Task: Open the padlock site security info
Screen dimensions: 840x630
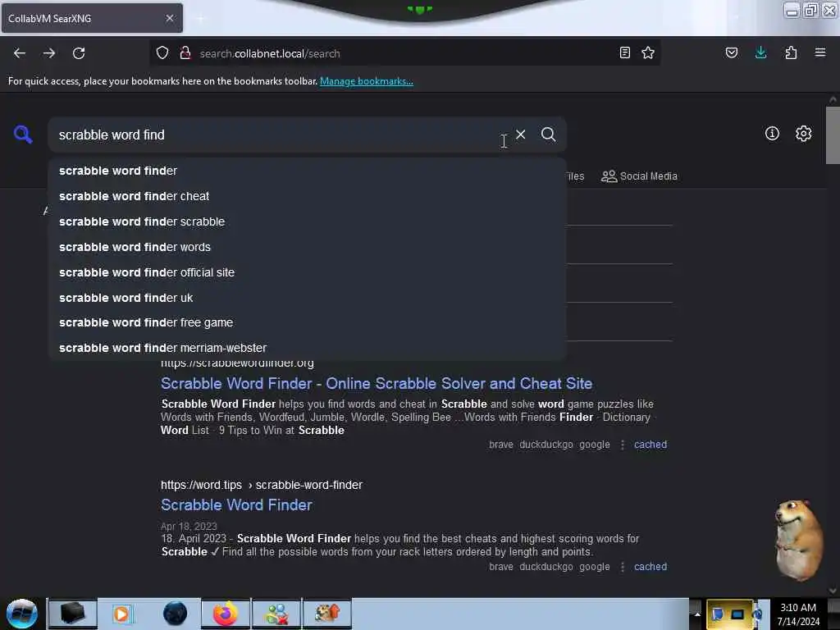Action: tap(185, 53)
